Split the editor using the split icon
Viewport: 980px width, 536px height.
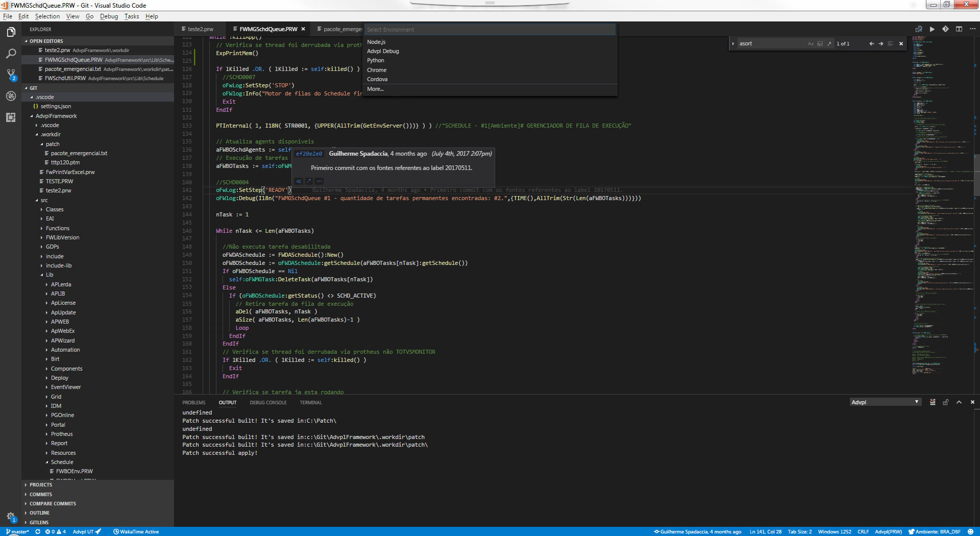coord(959,29)
